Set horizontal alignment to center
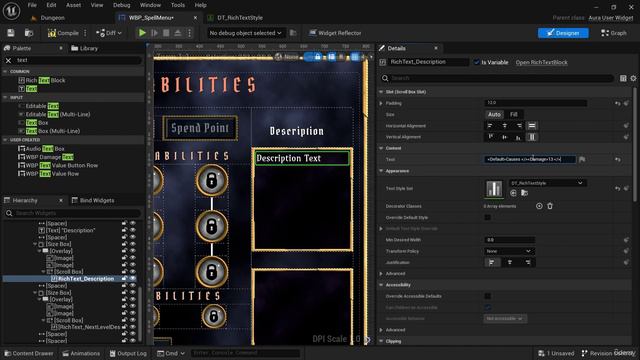Screen dimensions: 640x360 pyautogui.click(x=505, y=126)
